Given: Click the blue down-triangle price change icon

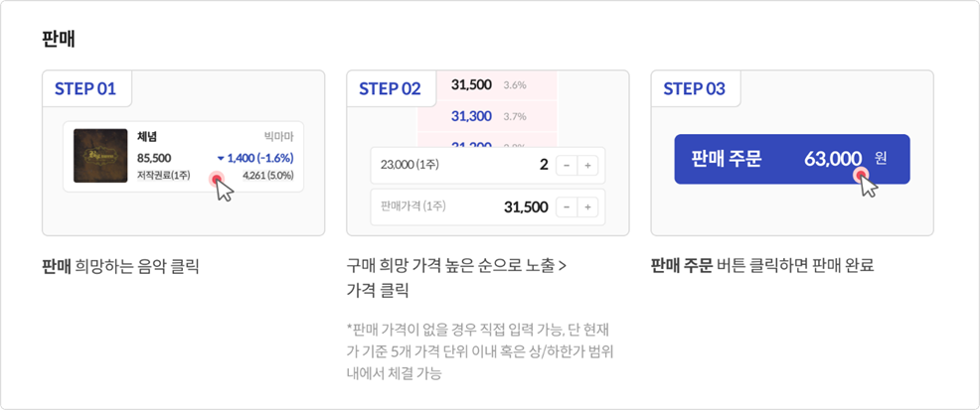Looking at the screenshot, I should click(220, 158).
